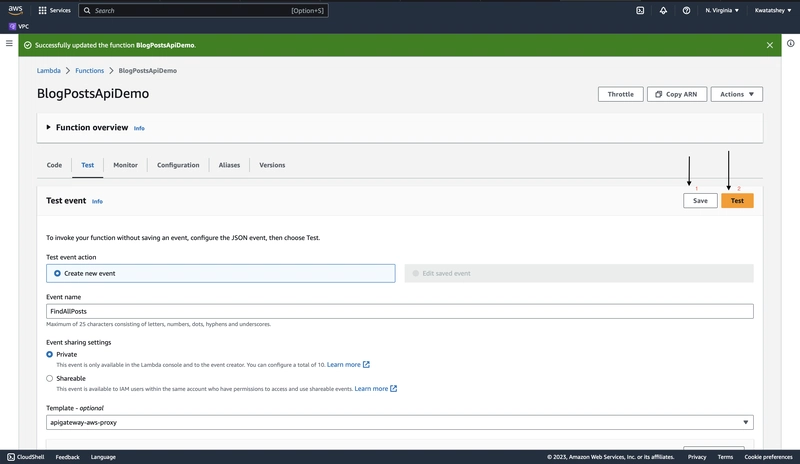Open the N. Virginia region selector

click(721, 10)
